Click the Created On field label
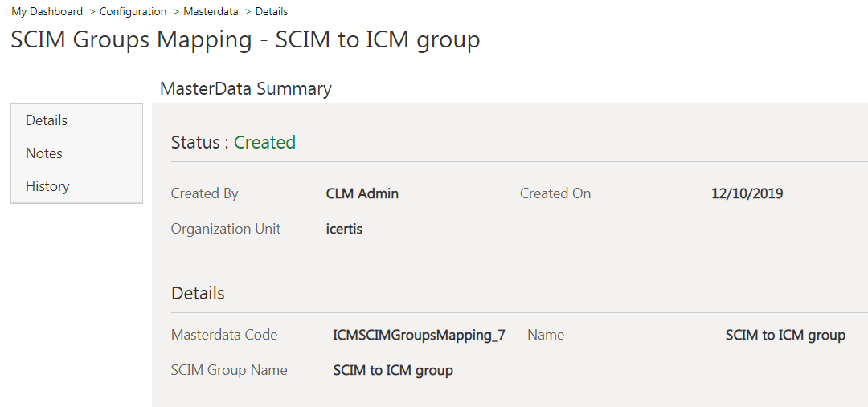Viewport: 868px width, 407px height. pyautogui.click(x=555, y=193)
